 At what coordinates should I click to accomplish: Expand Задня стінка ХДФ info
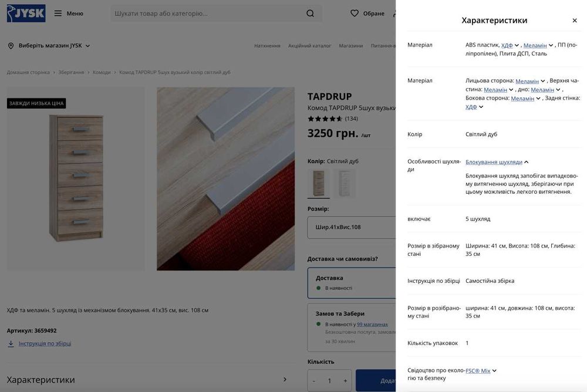[x=474, y=107]
